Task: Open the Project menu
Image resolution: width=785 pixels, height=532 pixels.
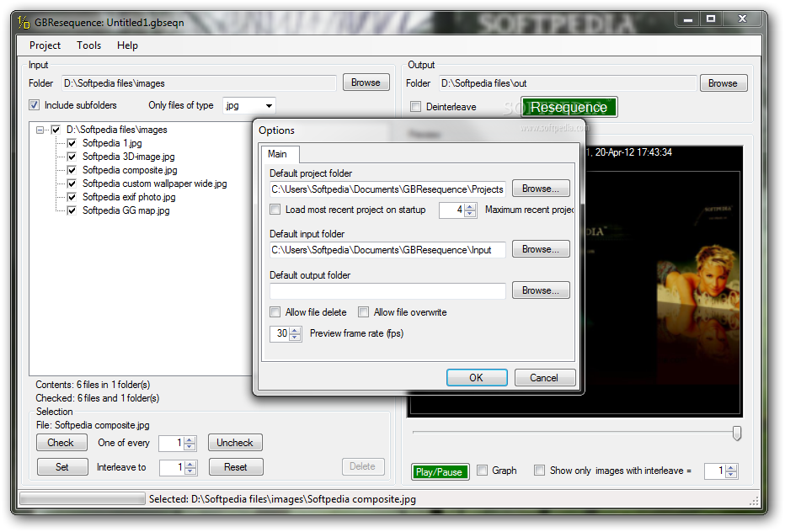Action: pyautogui.click(x=45, y=45)
